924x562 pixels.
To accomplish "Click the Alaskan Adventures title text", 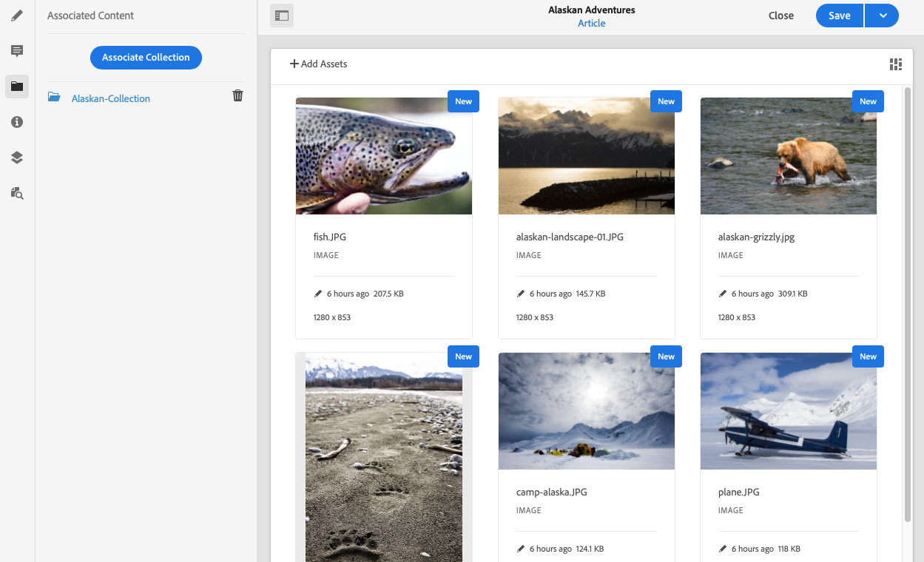I will pyautogui.click(x=592, y=10).
